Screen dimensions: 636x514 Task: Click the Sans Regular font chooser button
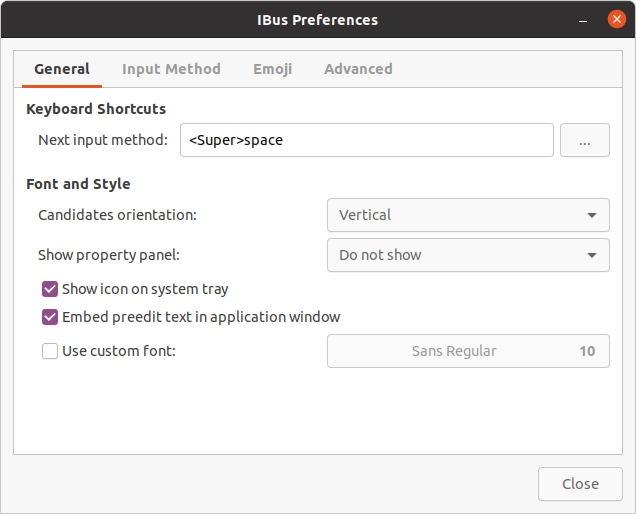pos(468,351)
